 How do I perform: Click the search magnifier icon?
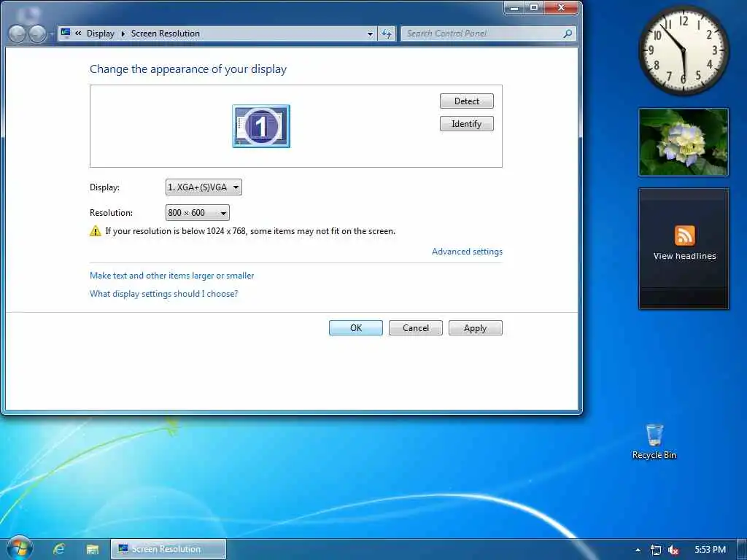568,34
